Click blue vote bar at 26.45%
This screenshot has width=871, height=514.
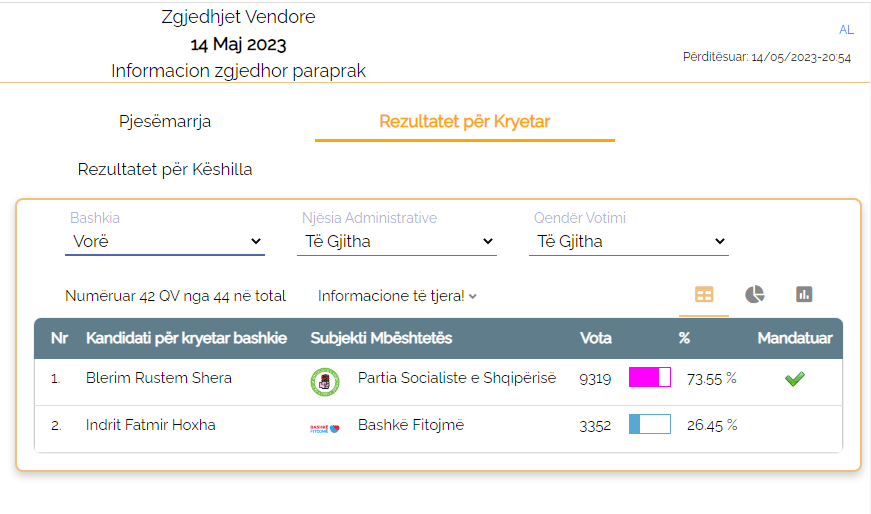(x=649, y=425)
